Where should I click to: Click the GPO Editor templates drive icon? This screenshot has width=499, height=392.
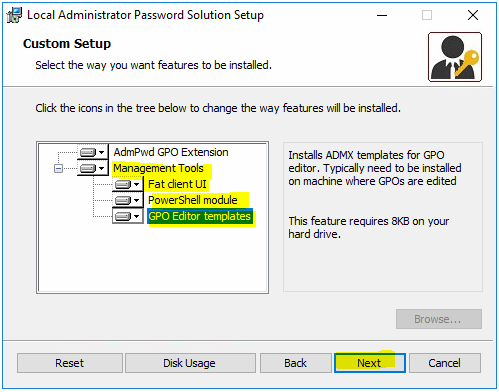[x=123, y=217]
